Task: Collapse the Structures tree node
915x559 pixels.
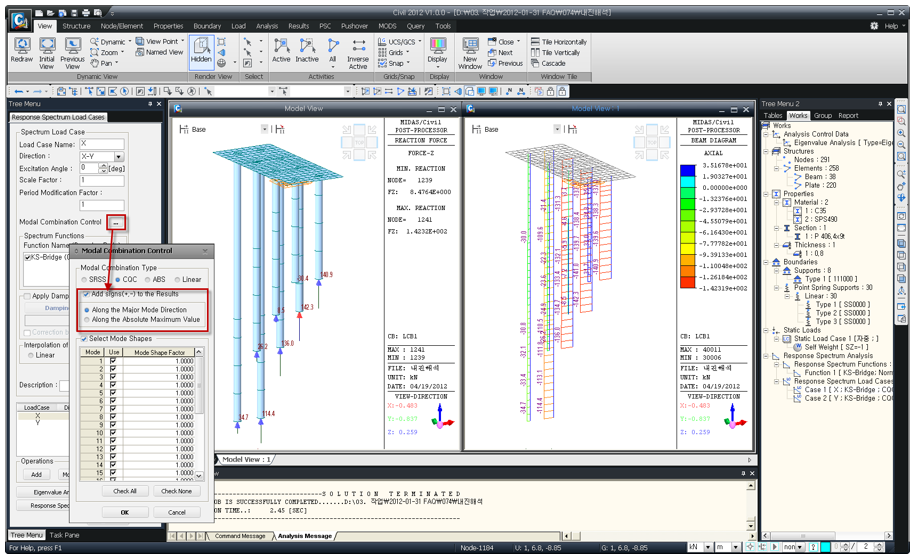Action: pos(766,151)
